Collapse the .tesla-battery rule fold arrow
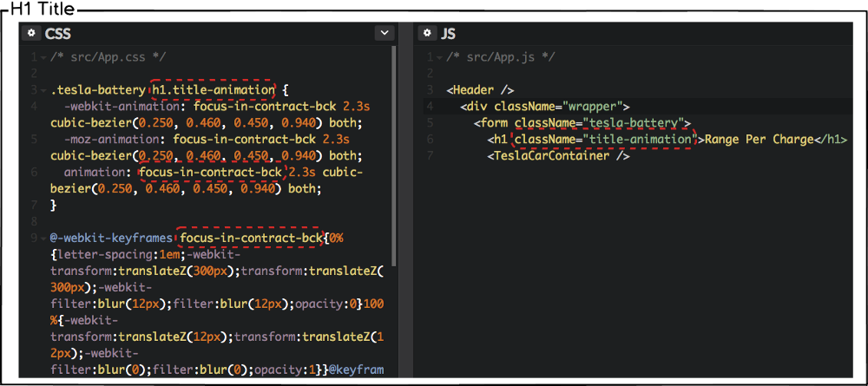The height and width of the screenshot is (386, 868). click(x=43, y=90)
